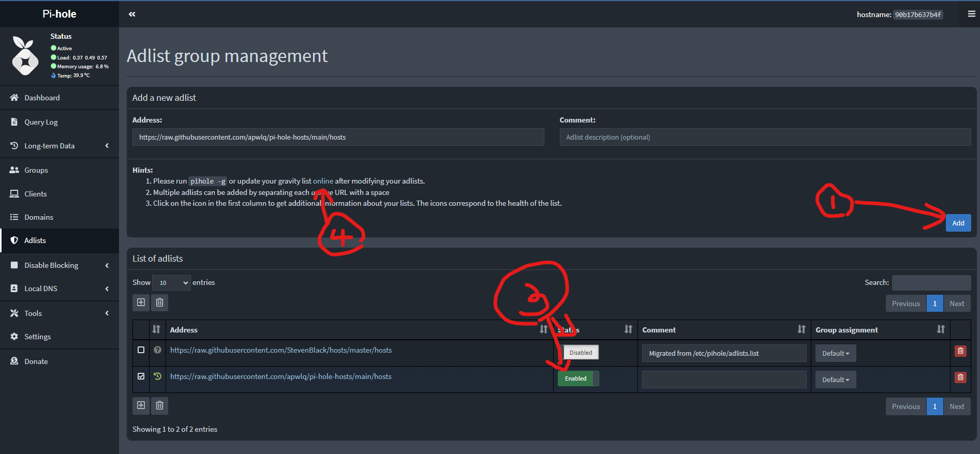
Task: Click the Adlist description comment field
Action: (x=765, y=137)
